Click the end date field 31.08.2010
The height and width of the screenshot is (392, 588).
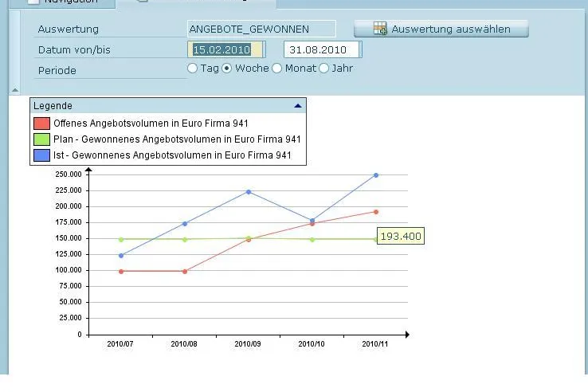[x=321, y=49]
